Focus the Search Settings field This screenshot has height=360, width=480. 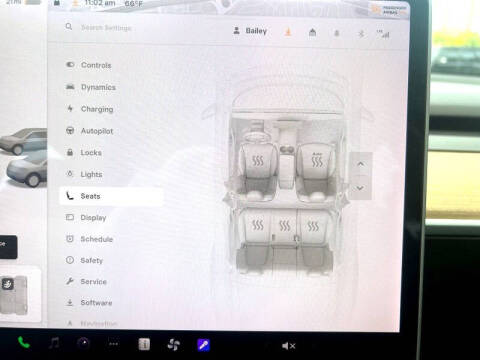tap(106, 28)
